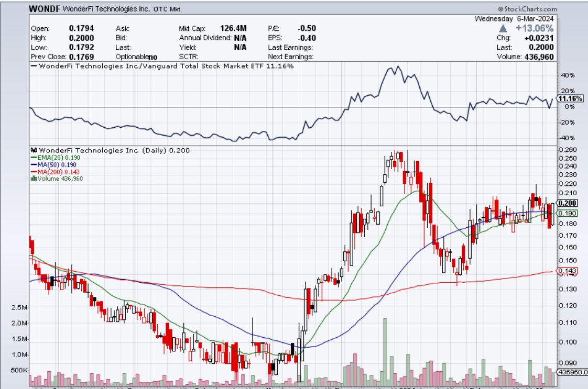
Task: Click the 0.200 last price tag on axis
Action: tap(568, 203)
